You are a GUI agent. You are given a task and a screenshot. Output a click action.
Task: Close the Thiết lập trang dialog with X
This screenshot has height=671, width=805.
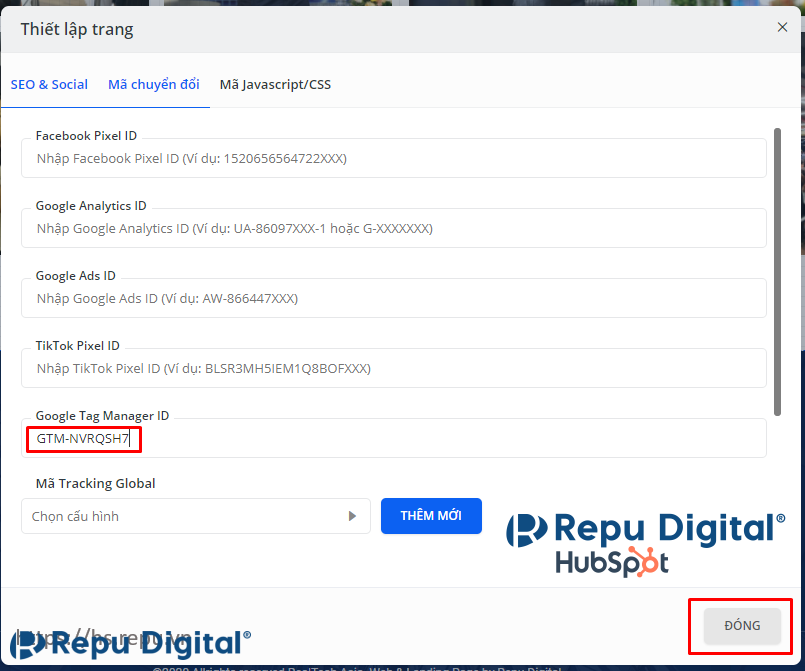(x=782, y=27)
